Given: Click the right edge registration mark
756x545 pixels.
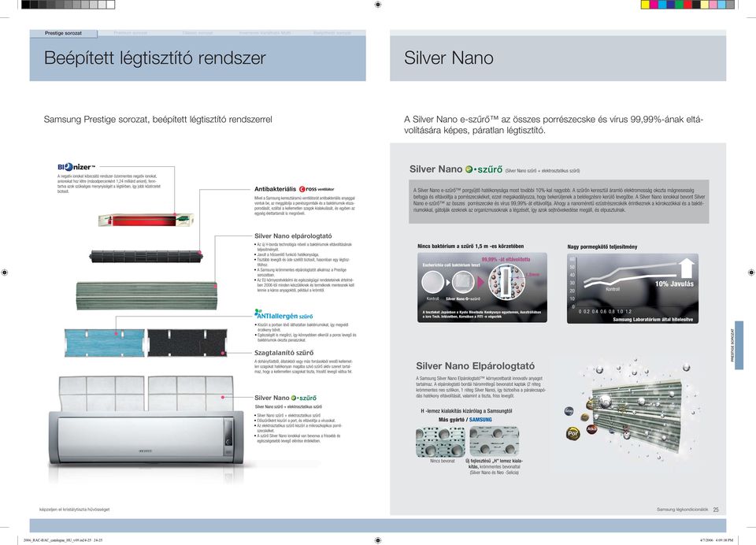Looking at the screenshot, I should [x=751, y=272].
